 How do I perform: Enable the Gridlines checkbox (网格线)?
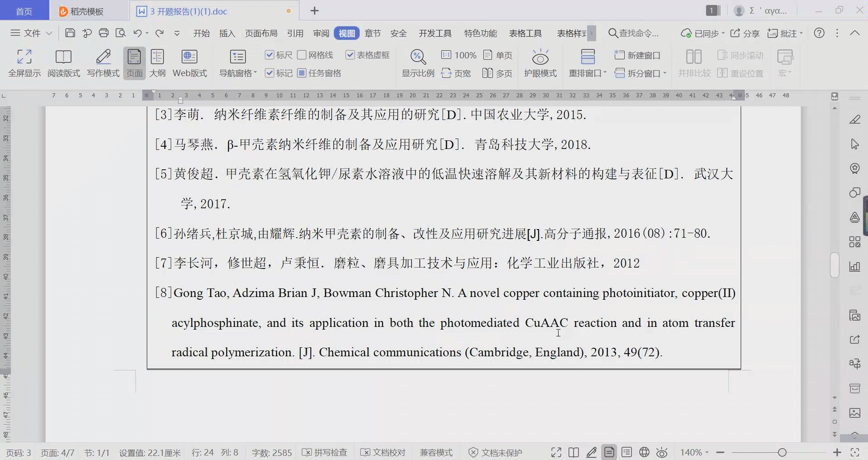click(315, 55)
